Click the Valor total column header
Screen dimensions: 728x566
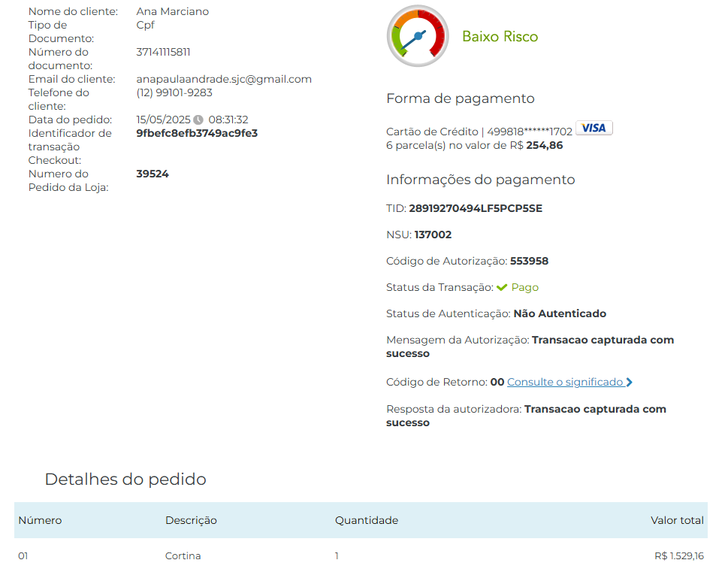677,520
